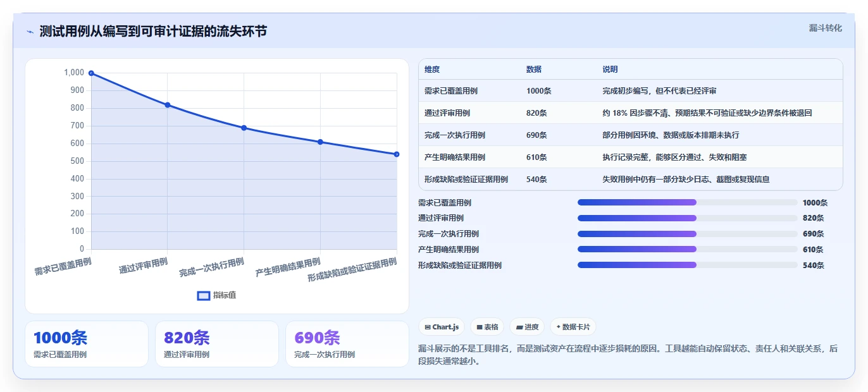This screenshot has height=392, width=868.
Task: Open the Chart.js tag chip
Action: click(442, 327)
